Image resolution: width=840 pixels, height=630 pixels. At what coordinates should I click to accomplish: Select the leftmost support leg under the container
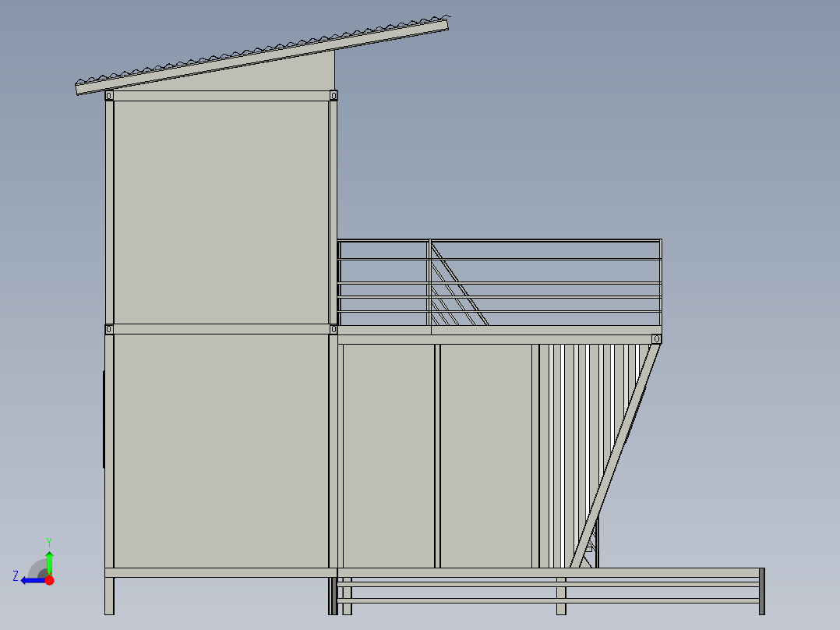(109, 596)
